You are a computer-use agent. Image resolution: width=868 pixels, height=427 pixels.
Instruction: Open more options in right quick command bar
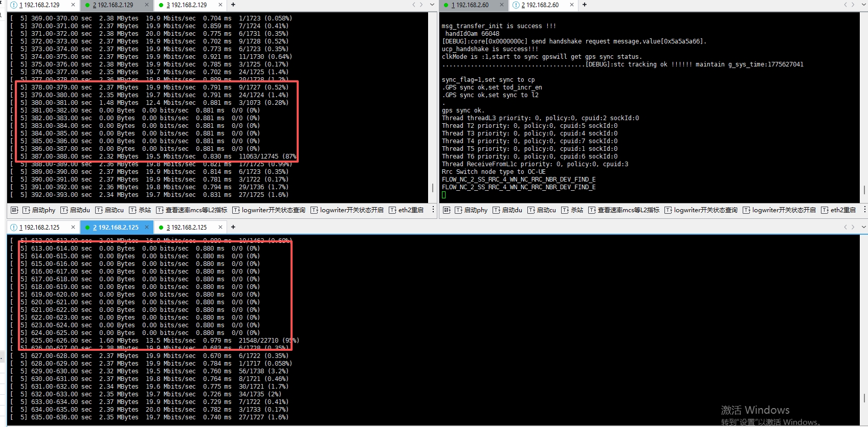[x=864, y=210]
